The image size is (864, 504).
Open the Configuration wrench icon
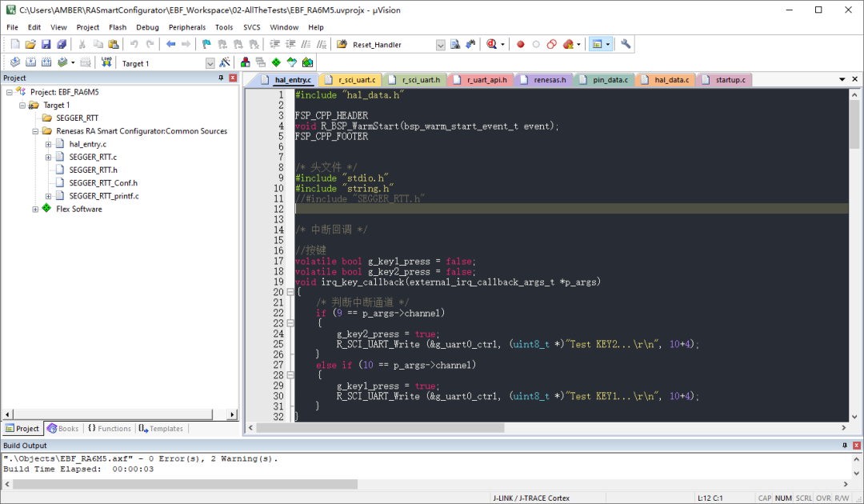tap(626, 45)
